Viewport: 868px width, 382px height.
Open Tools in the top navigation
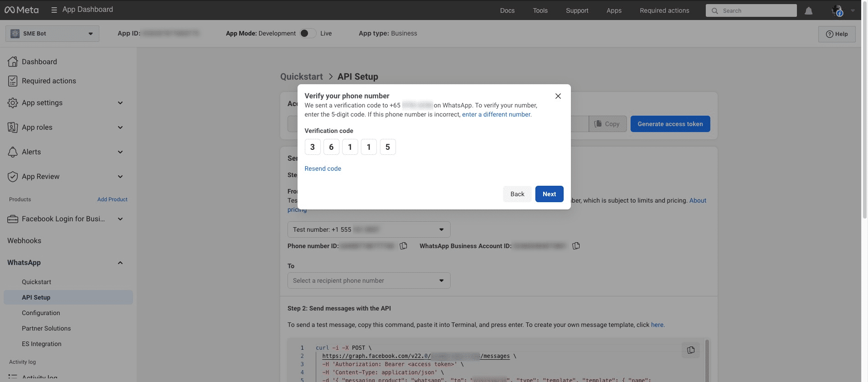tap(540, 10)
